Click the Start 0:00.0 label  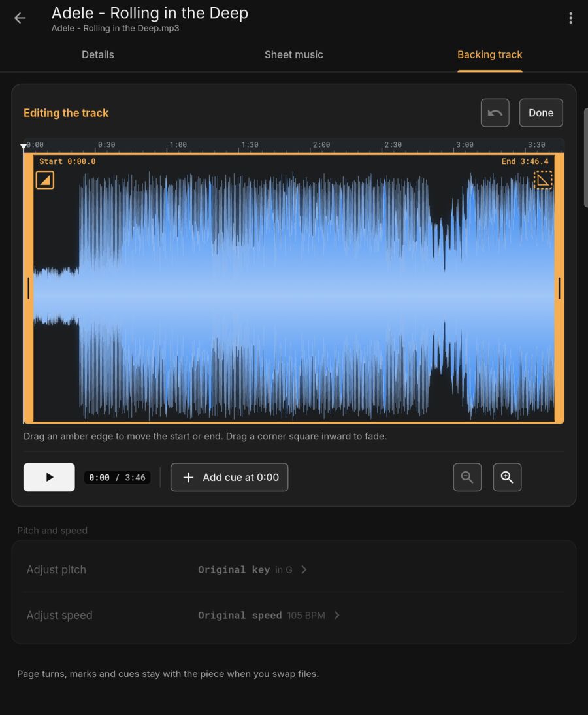point(67,161)
